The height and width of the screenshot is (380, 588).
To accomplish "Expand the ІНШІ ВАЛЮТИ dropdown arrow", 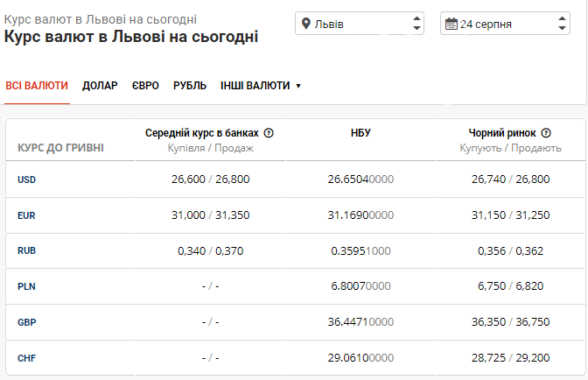I will [298, 86].
